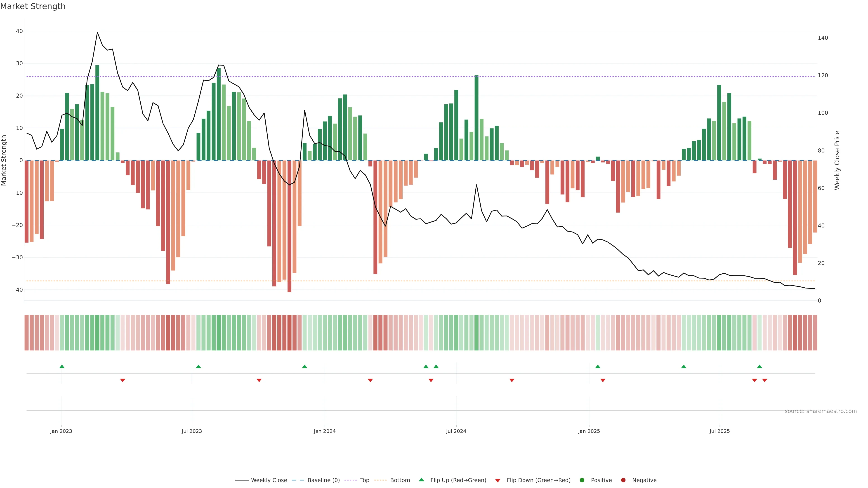
Task: Click the source: sharemaestro.com text
Action: (821, 411)
